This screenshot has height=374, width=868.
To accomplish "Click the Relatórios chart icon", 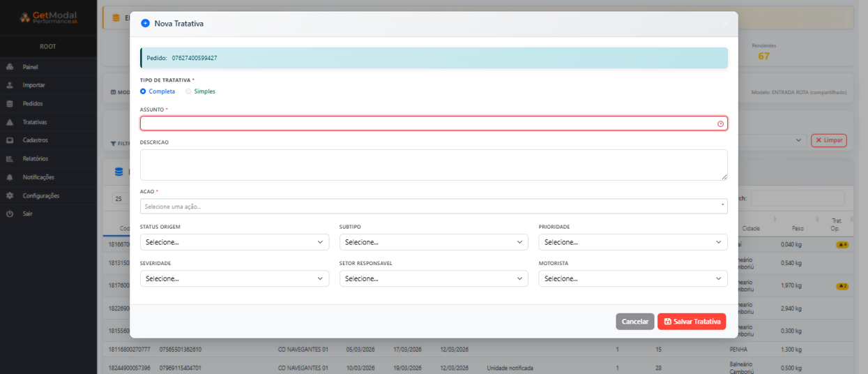I will [x=10, y=158].
